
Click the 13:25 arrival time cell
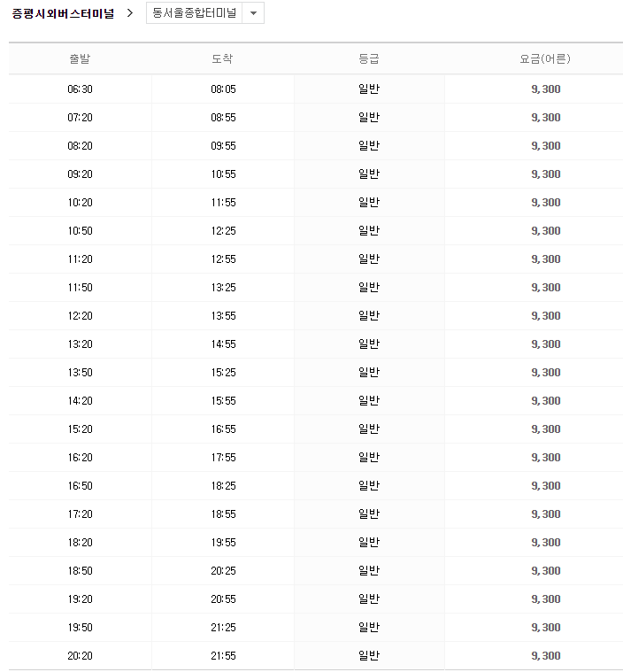click(x=223, y=287)
